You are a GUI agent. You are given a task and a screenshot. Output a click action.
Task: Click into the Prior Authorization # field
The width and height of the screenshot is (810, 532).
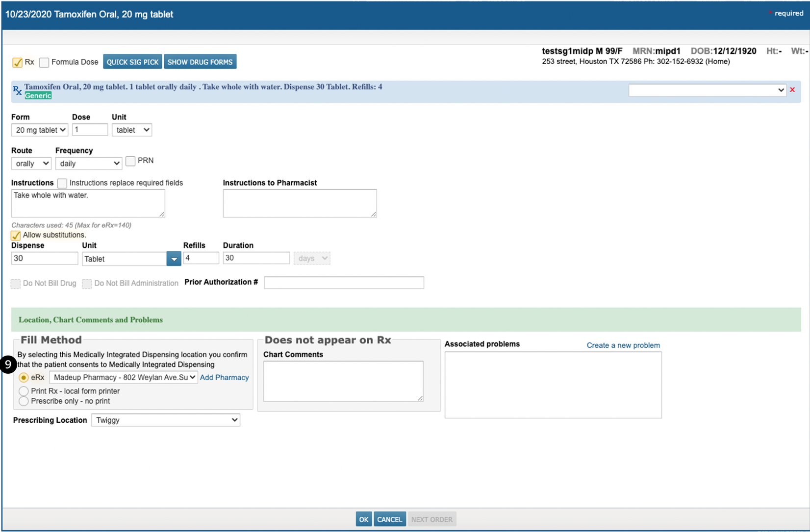[344, 283]
